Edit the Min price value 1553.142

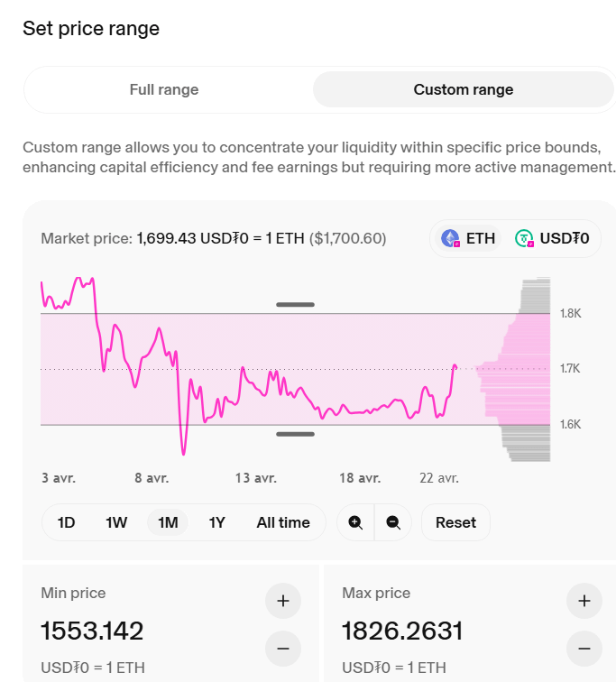click(92, 631)
